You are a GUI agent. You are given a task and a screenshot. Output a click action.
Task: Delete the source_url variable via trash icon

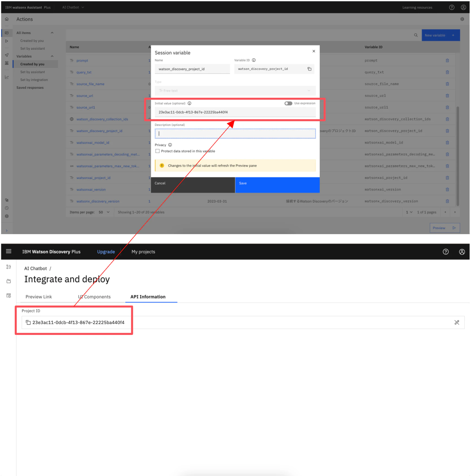447,96
